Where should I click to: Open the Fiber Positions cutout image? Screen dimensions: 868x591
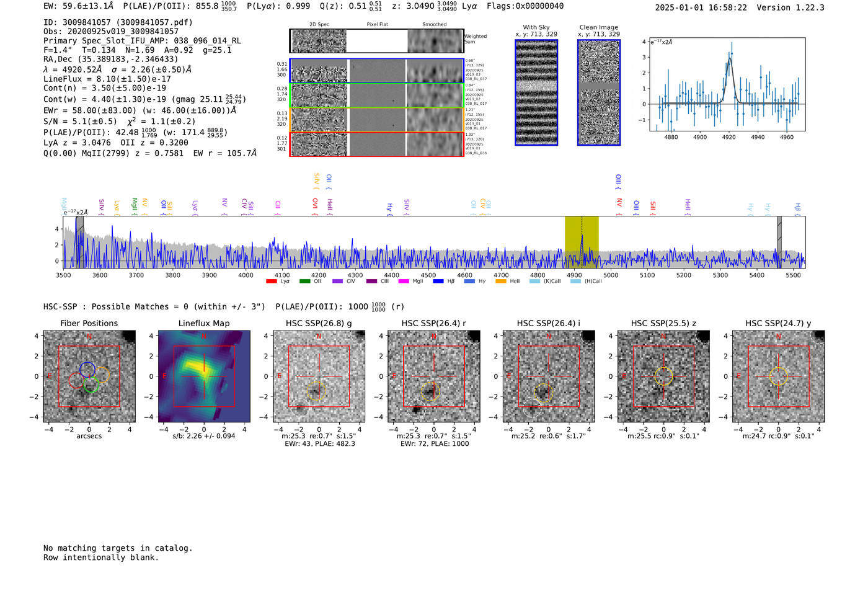pyautogui.click(x=89, y=376)
